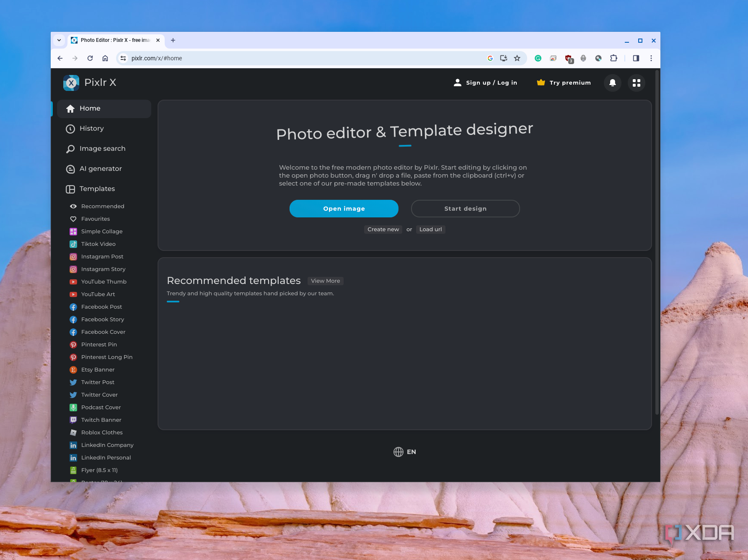Open the apps grid menu
Viewport: 748px width, 560px height.
pos(636,83)
